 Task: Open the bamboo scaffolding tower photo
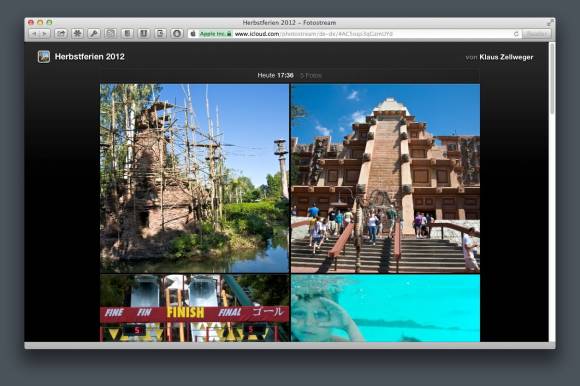[x=194, y=178]
